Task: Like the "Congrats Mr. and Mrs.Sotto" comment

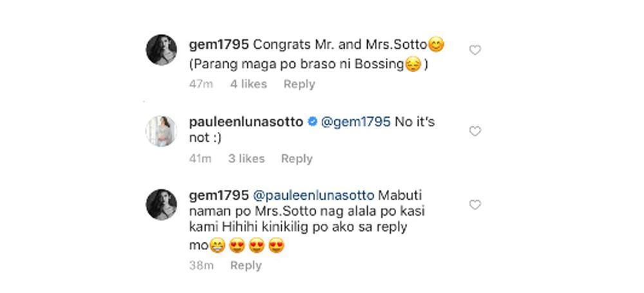Action: point(475,50)
